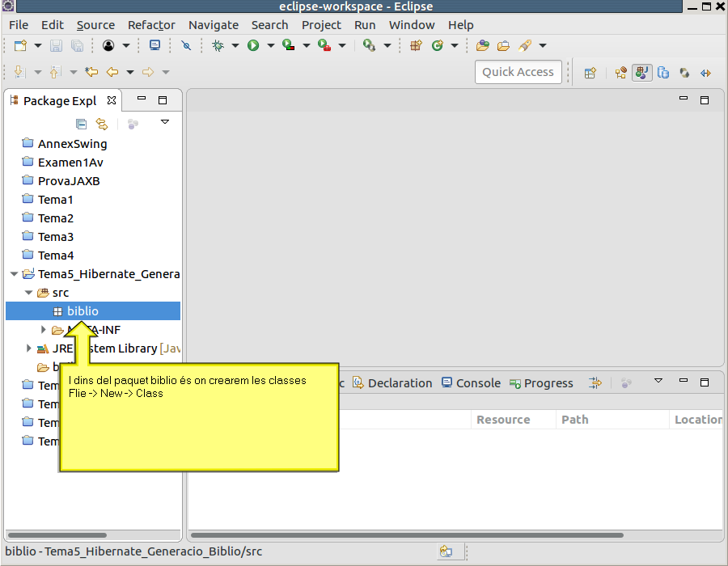Select the Examen1Av project
The width and height of the screenshot is (728, 566).
(70, 163)
